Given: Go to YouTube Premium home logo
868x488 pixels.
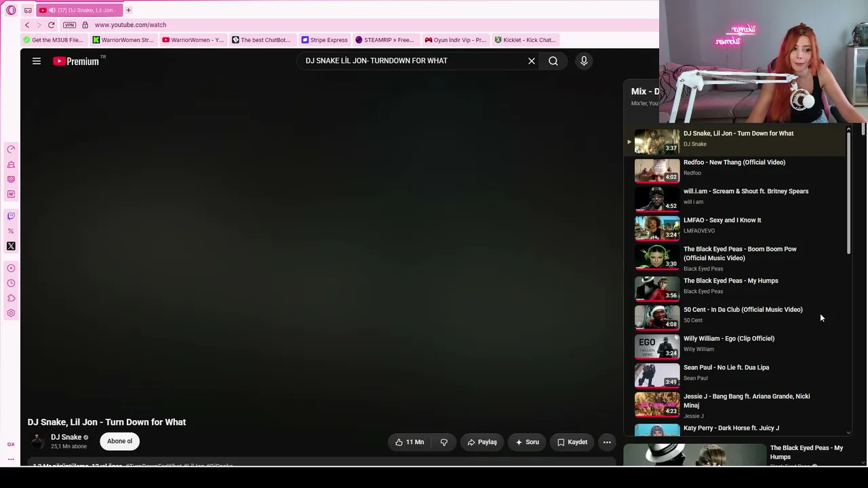Looking at the screenshot, I should (x=76, y=61).
